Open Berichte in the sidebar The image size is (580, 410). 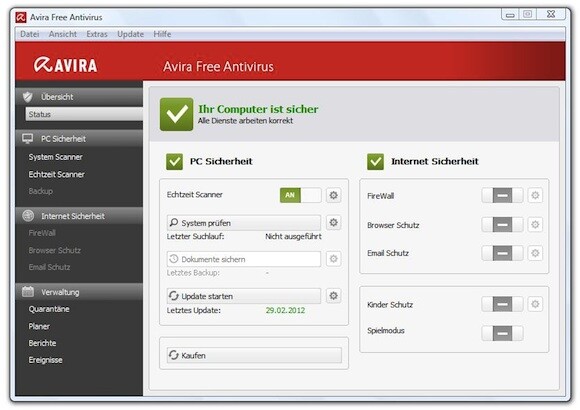pos(42,343)
